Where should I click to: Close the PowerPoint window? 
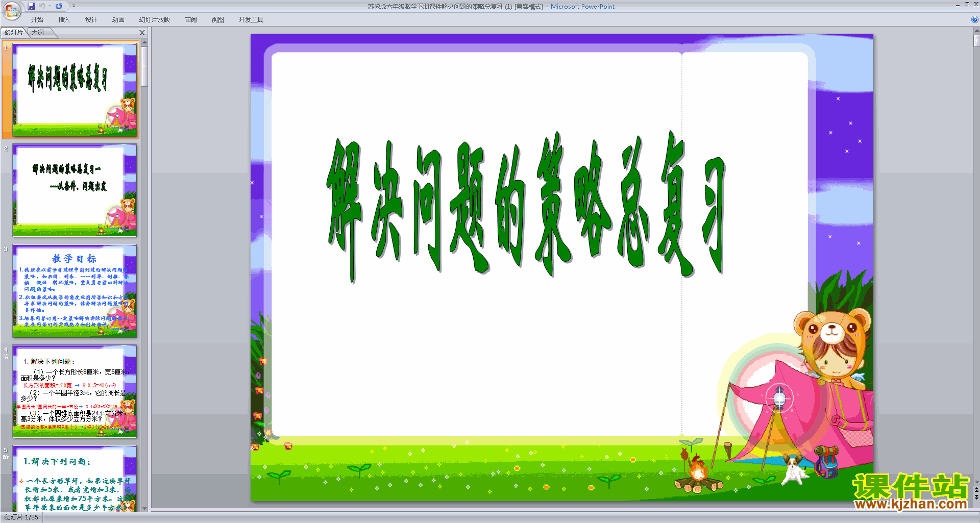pos(976,4)
